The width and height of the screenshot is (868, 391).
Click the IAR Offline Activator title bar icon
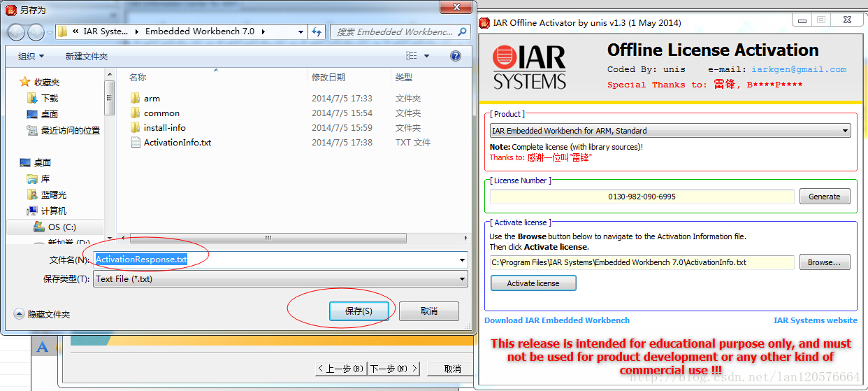tap(484, 22)
